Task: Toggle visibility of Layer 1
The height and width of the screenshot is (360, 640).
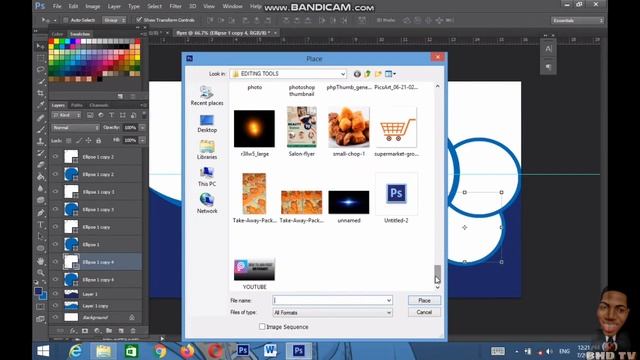Action: pos(55,294)
